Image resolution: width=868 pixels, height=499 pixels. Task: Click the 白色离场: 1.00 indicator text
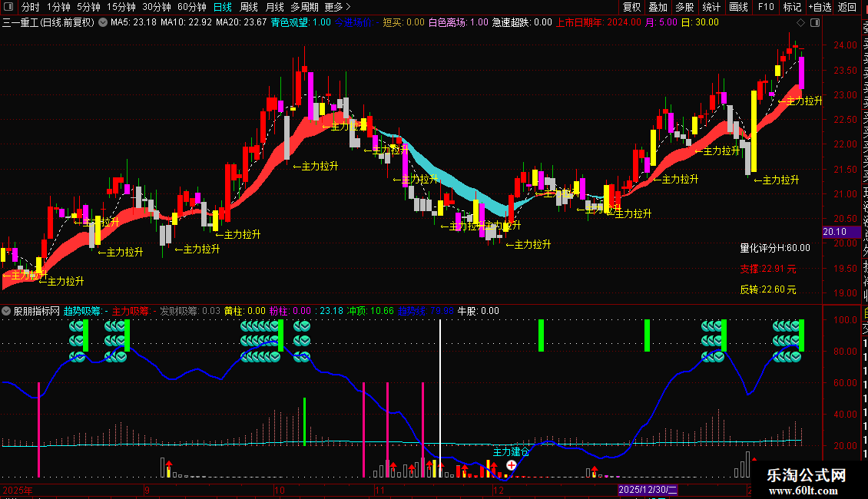pos(459,23)
